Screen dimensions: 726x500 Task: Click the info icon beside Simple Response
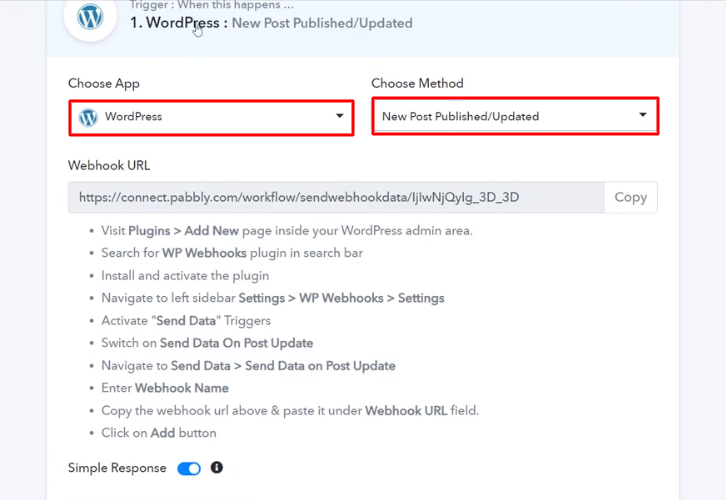216,468
